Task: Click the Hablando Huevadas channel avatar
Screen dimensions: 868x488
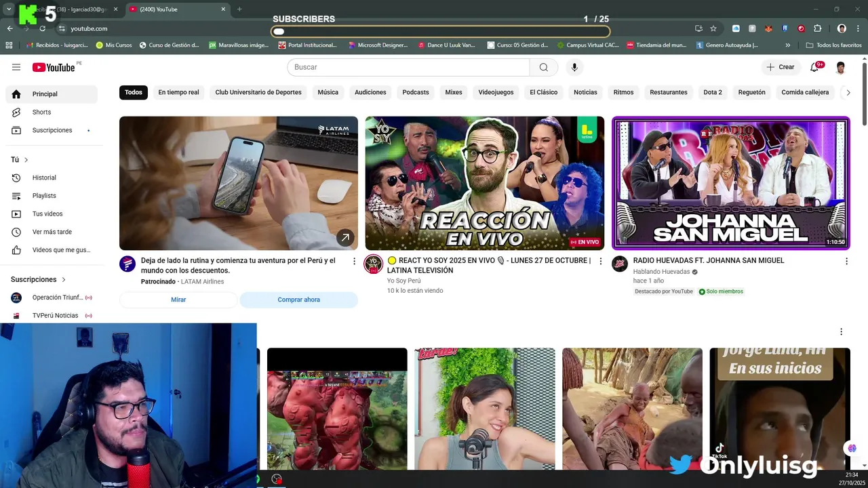Action: pyautogui.click(x=620, y=264)
